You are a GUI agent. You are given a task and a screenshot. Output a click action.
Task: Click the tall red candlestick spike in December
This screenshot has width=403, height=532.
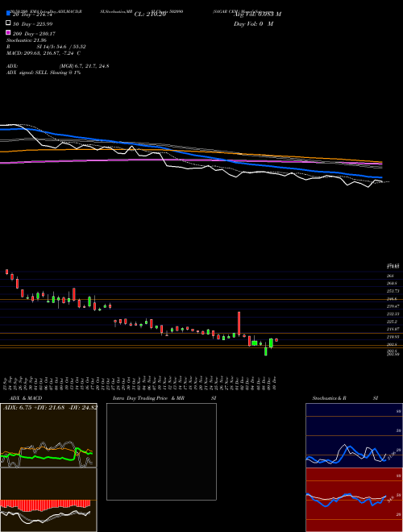[x=239, y=324]
